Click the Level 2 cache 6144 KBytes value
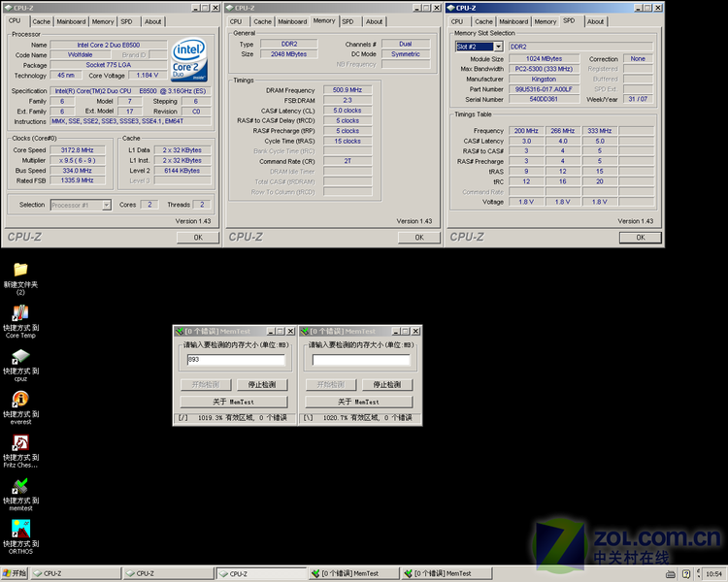Screen dimensions: 728x582 182,171
